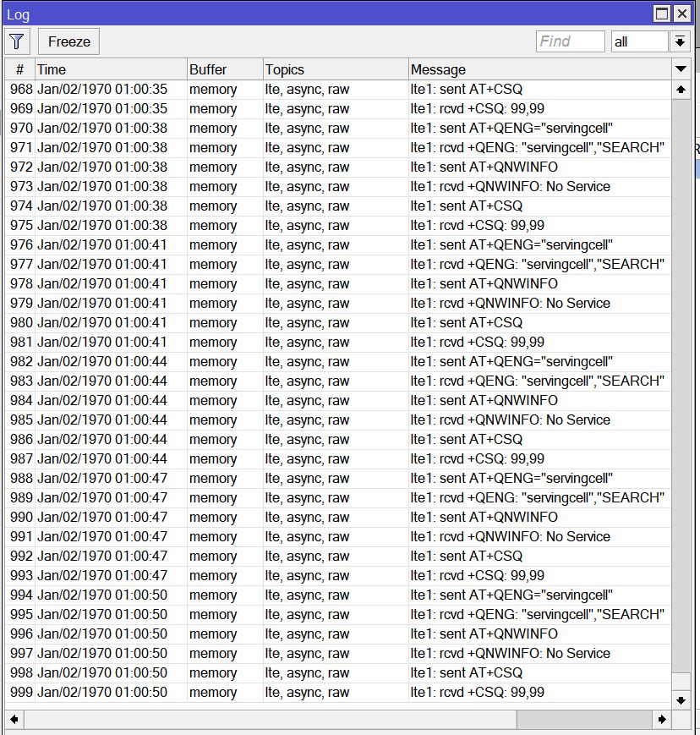Sort by the Time column header
This screenshot has height=735, width=700.
tap(111, 69)
